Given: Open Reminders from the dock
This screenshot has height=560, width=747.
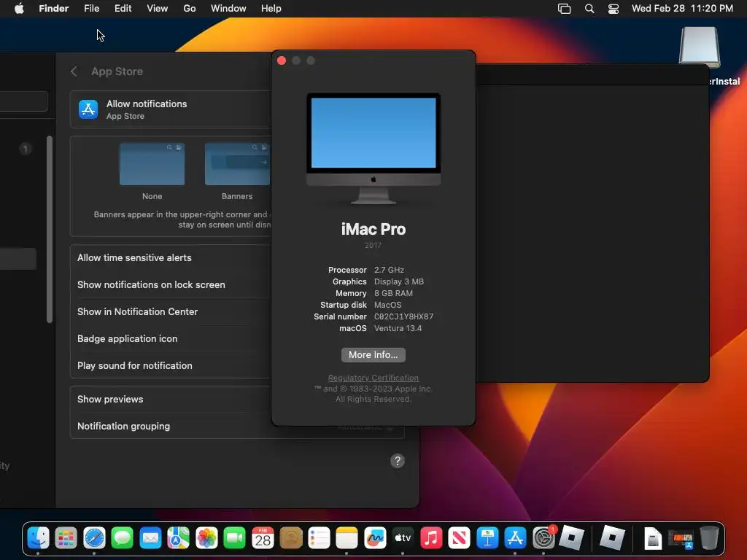Looking at the screenshot, I should coord(320,538).
